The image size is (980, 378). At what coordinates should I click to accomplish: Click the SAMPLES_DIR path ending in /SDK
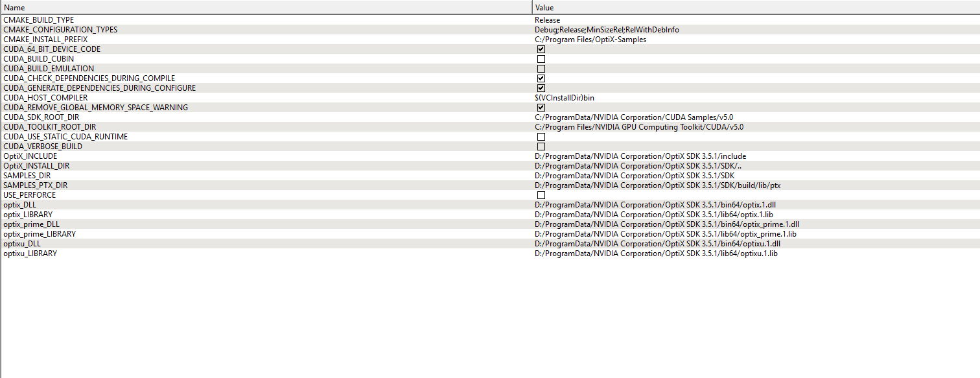click(x=635, y=176)
